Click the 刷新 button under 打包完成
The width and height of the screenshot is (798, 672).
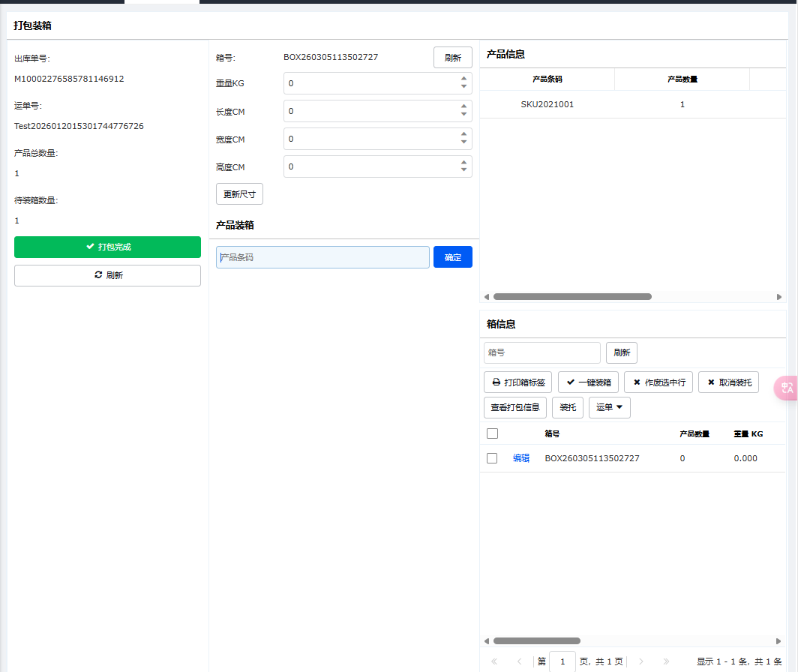click(x=107, y=275)
